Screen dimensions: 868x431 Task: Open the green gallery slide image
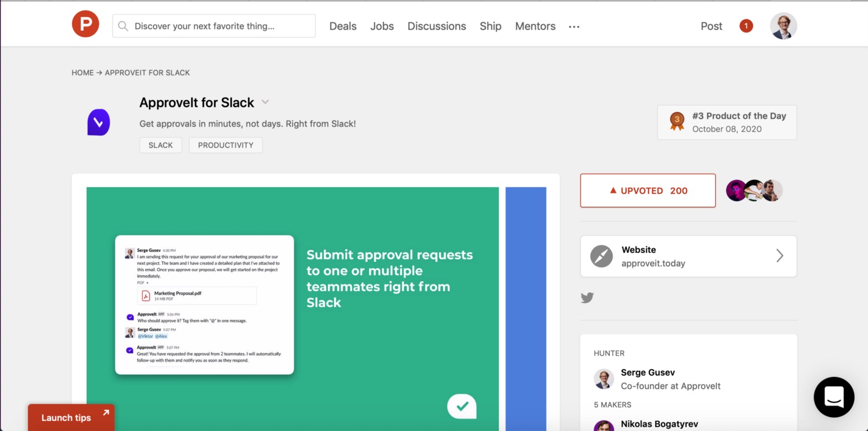pyautogui.click(x=292, y=309)
